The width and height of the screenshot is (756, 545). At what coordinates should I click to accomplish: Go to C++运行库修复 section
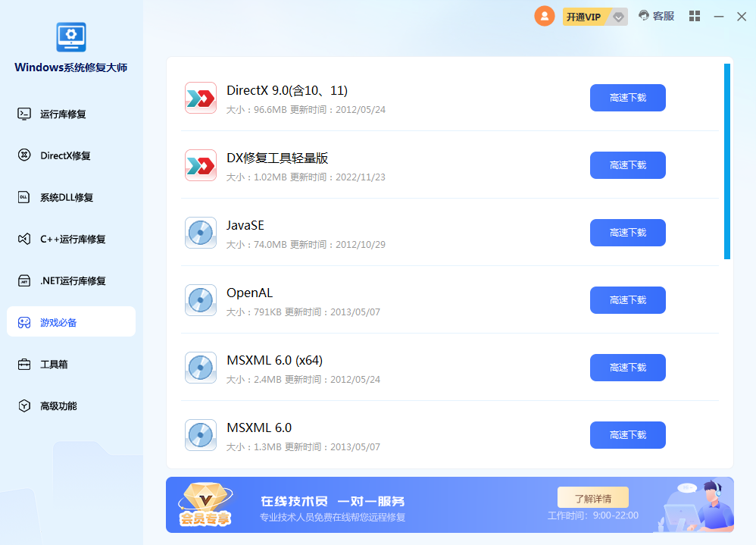coord(73,239)
